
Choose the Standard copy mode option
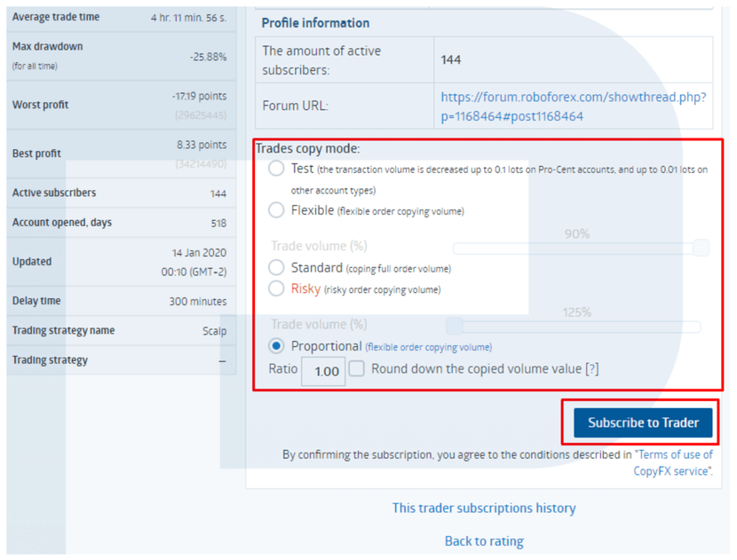pos(276,267)
